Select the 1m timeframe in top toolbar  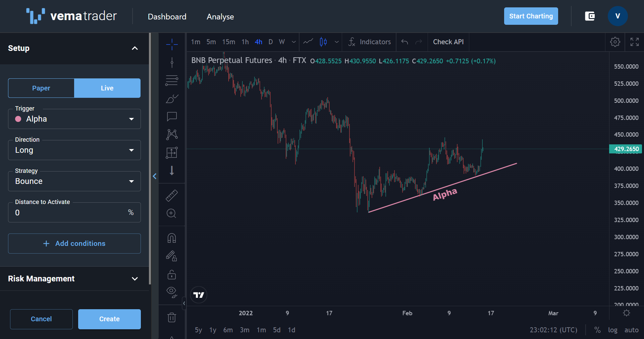pyautogui.click(x=196, y=42)
